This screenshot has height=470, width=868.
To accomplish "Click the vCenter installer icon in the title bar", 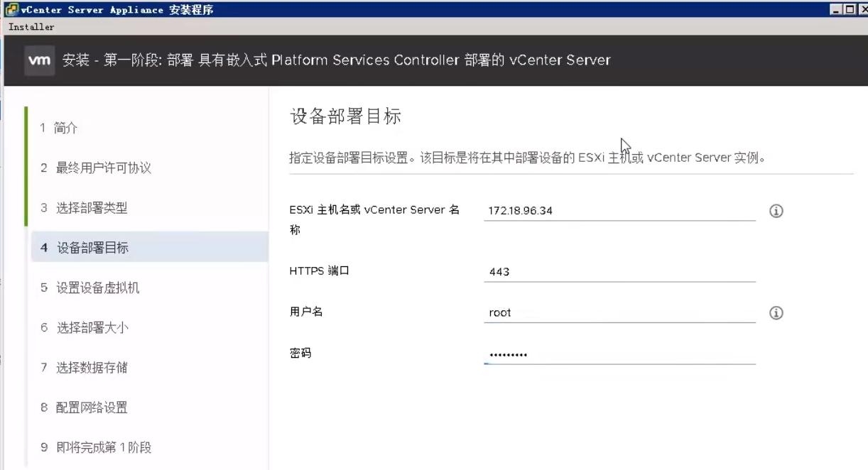I will click(12, 10).
